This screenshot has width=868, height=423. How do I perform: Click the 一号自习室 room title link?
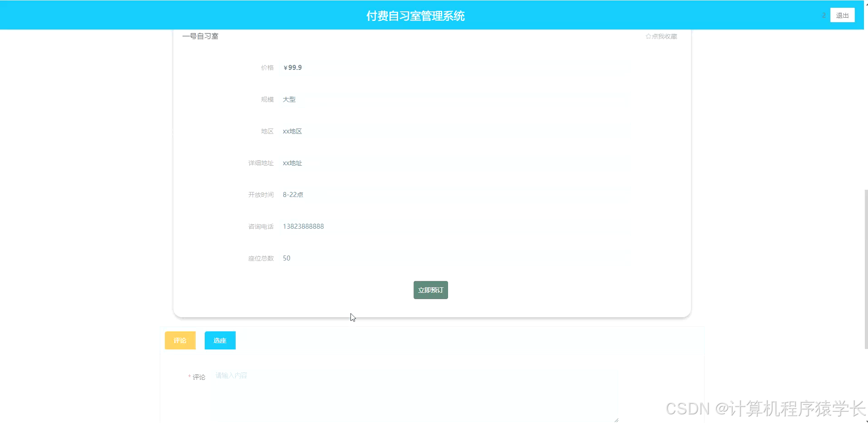[200, 36]
